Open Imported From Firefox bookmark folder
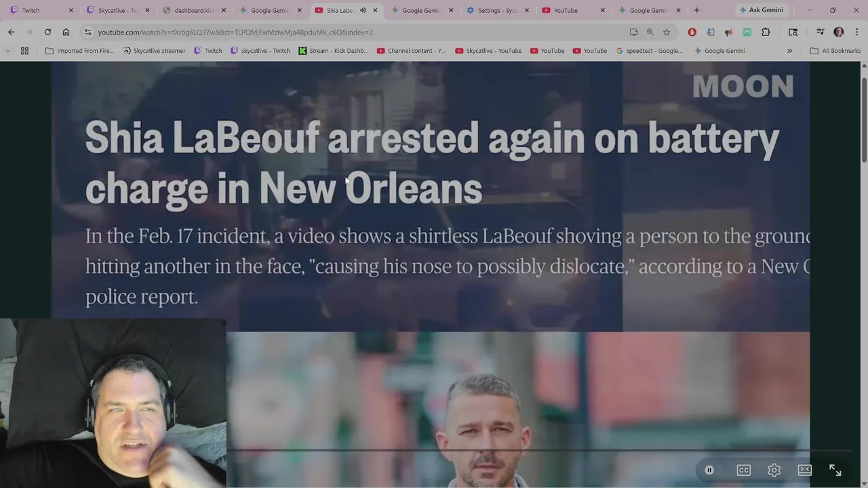The image size is (868, 488). (x=79, y=51)
